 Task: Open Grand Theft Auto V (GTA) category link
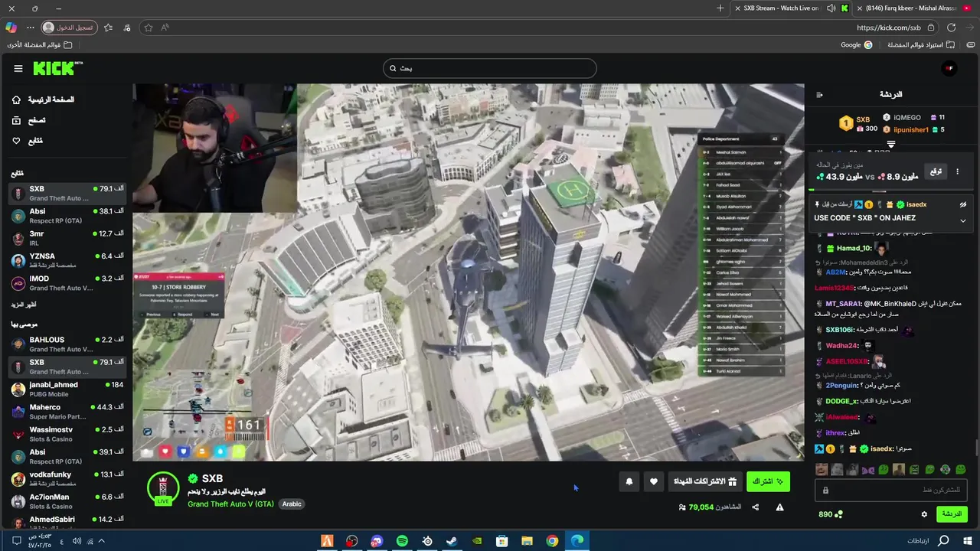click(x=230, y=504)
